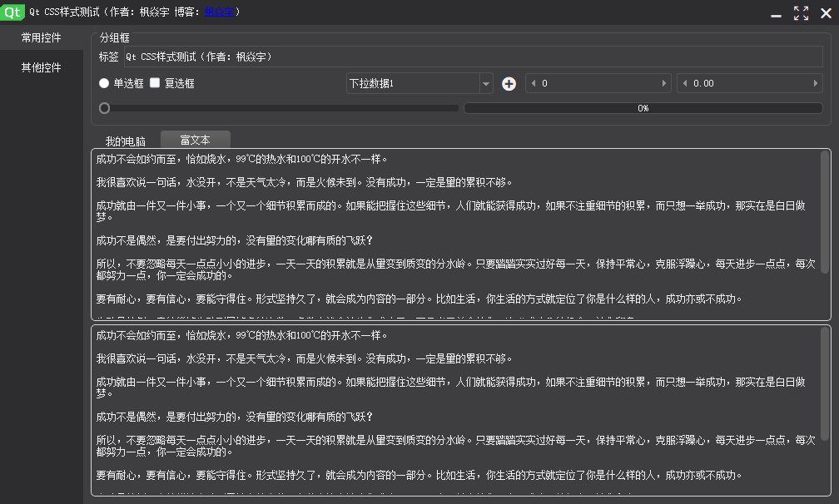The image size is (839, 504).
Task: Increase the "0.00" value with the right arrow
Action: click(x=816, y=83)
